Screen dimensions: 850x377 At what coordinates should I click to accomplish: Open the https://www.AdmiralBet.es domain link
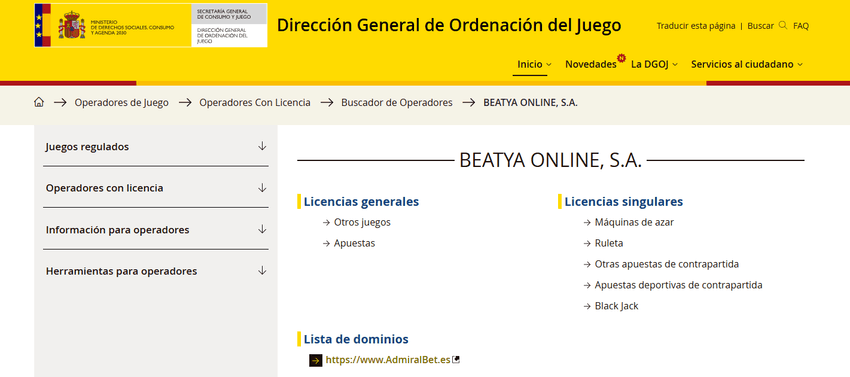(x=388, y=360)
